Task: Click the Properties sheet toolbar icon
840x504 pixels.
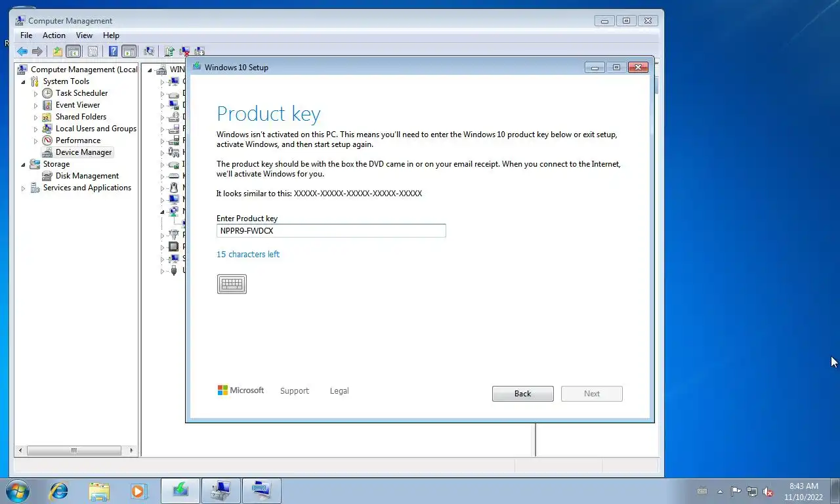Action: [93, 51]
